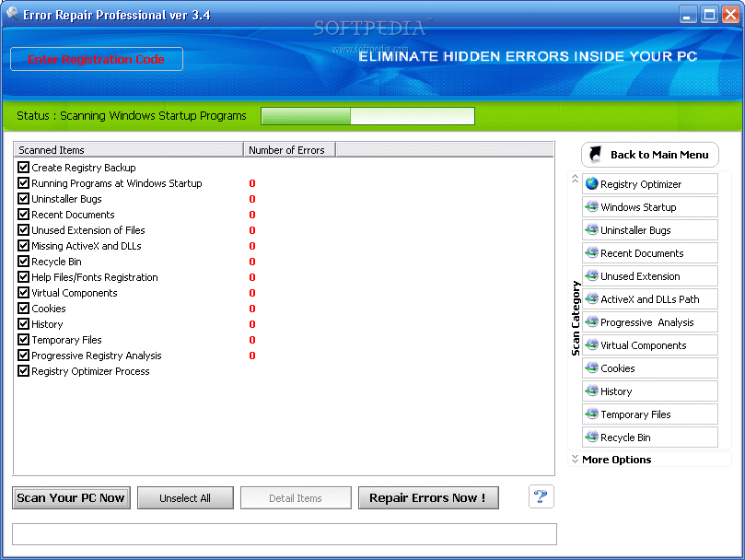Uncheck Create Registry Backup

tap(23, 167)
